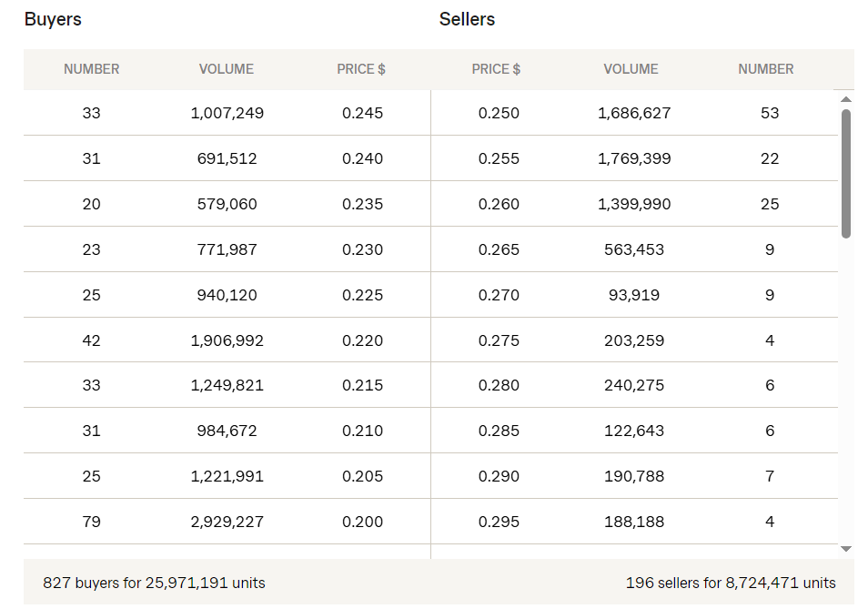Click the buyer count 79 cell

click(91, 523)
